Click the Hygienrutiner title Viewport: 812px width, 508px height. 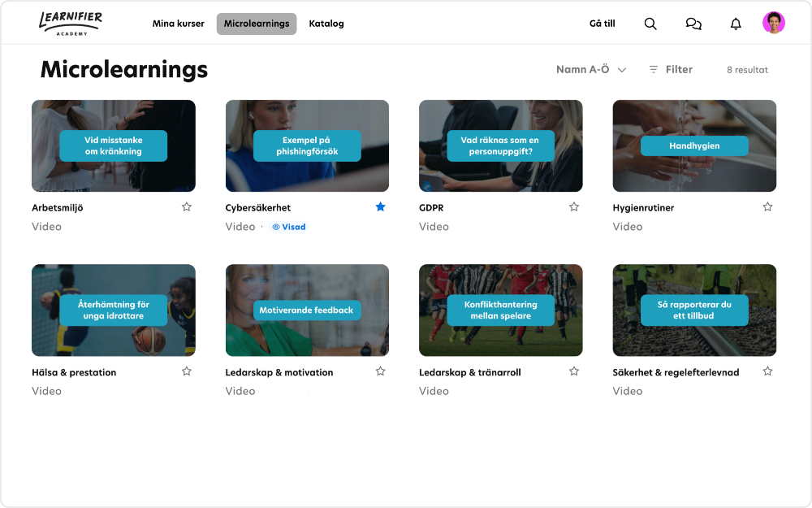pos(643,208)
